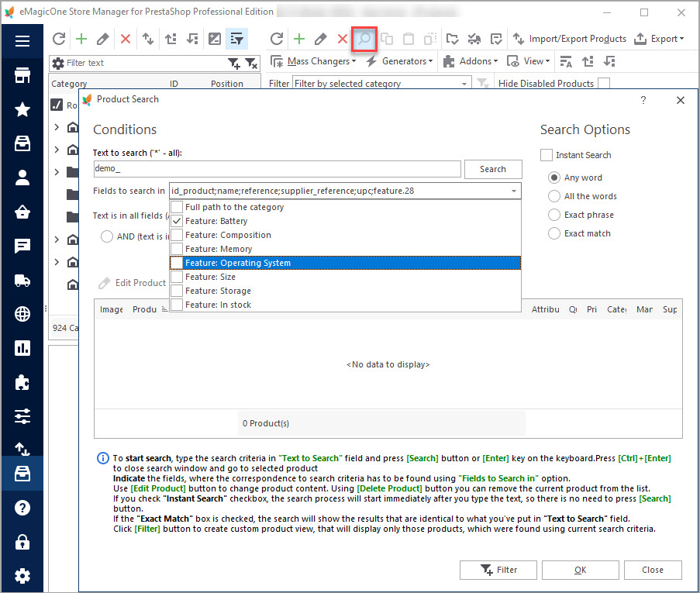Open View dropdown menu
The height and width of the screenshot is (593, 700).
click(x=528, y=61)
